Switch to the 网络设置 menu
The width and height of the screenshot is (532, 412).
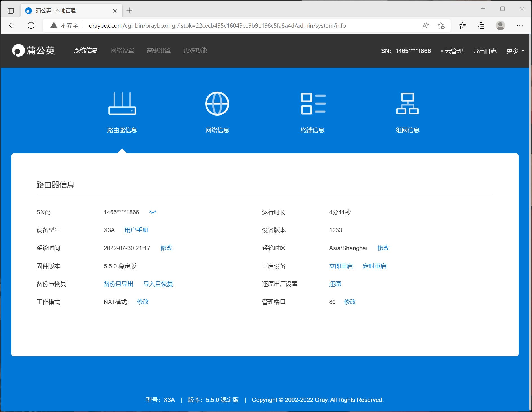point(122,50)
